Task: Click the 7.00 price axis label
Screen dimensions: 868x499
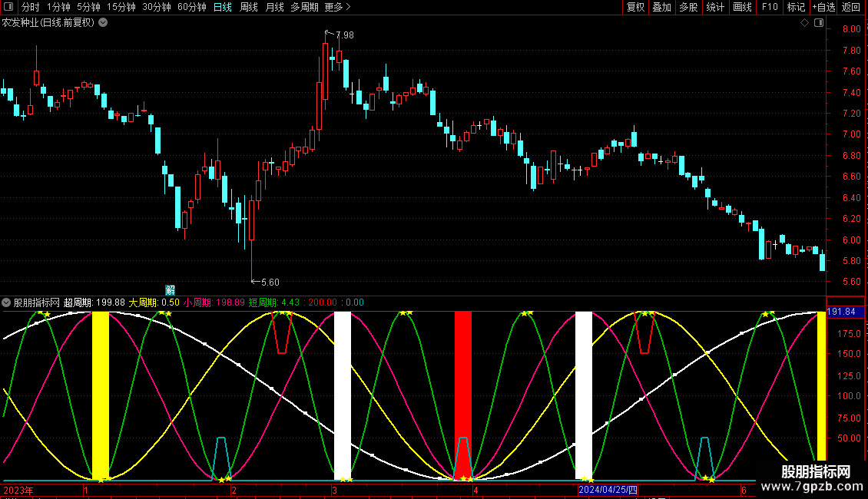Action: tap(851, 134)
